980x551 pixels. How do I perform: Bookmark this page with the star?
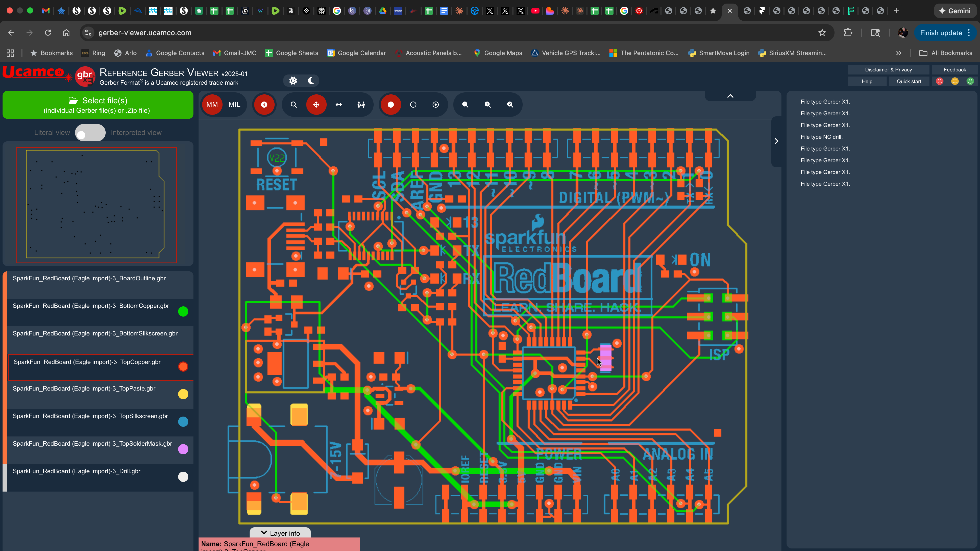[x=822, y=33]
